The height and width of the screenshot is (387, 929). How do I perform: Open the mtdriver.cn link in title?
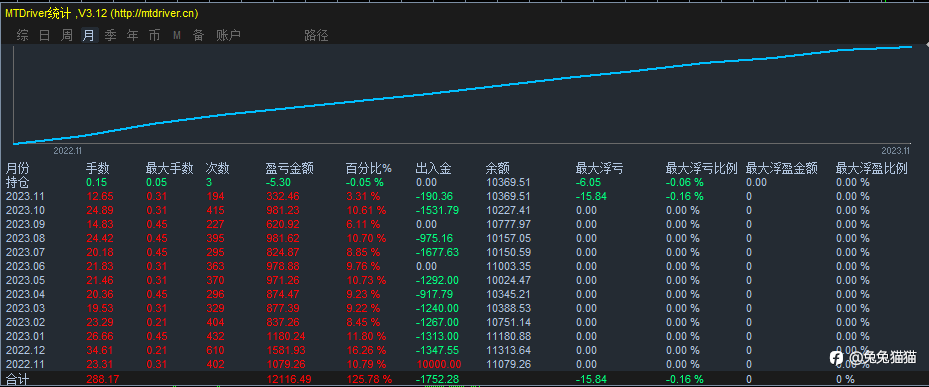point(155,13)
